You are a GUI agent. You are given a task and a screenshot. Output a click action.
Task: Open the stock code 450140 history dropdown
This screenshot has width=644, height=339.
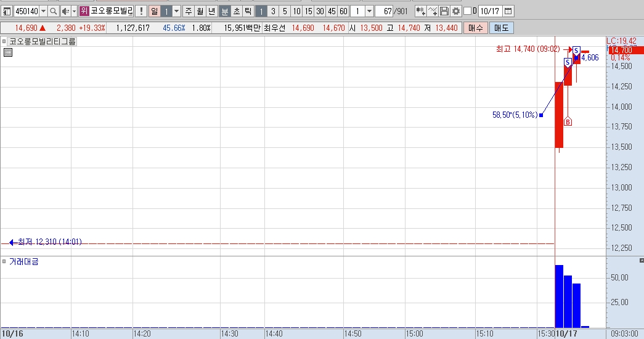(x=43, y=11)
